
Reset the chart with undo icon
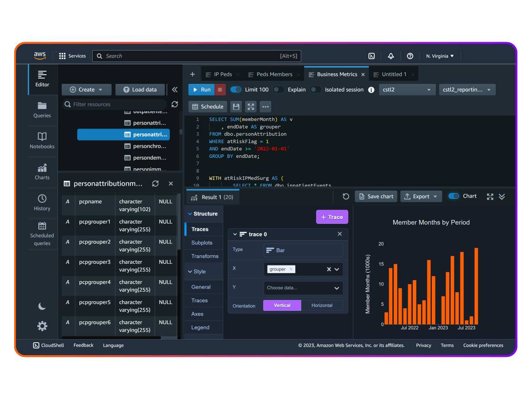pos(346,196)
